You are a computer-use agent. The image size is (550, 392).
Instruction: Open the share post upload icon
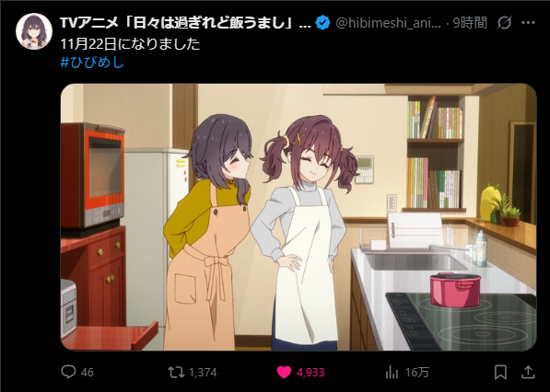tap(528, 372)
